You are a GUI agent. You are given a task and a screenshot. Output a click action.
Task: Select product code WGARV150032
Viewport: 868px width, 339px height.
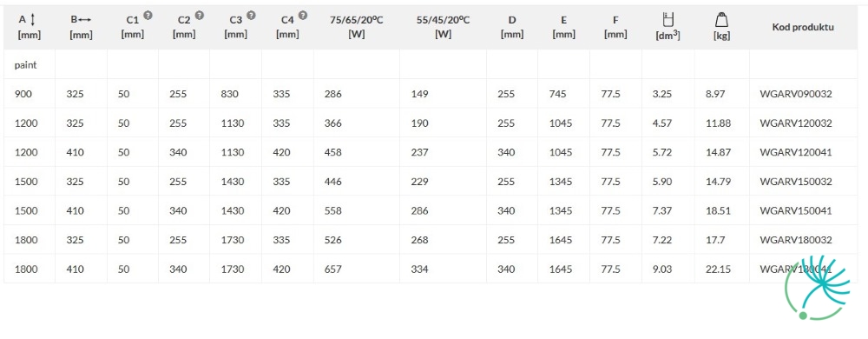[x=796, y=182]
